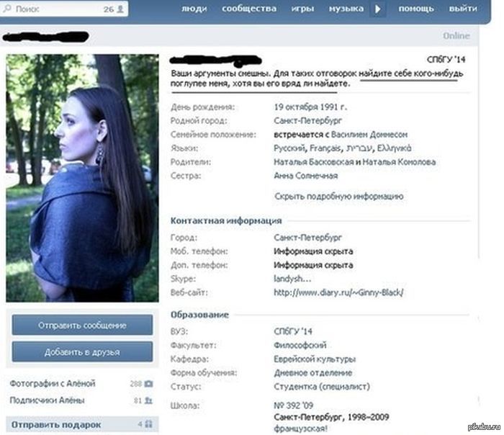Screen dimensions: 504x435
Task: Click in the Поиск search field
Action: point(64,9)
